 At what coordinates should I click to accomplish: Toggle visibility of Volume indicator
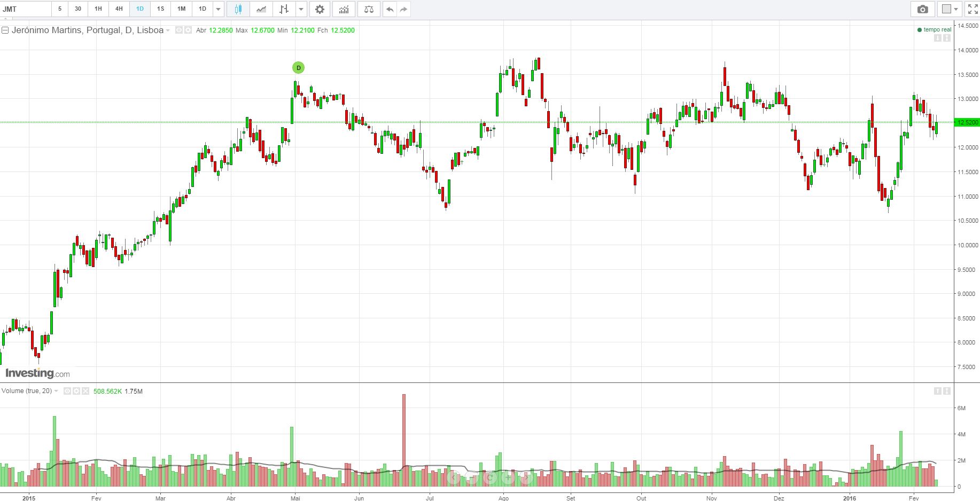[67, 392]
